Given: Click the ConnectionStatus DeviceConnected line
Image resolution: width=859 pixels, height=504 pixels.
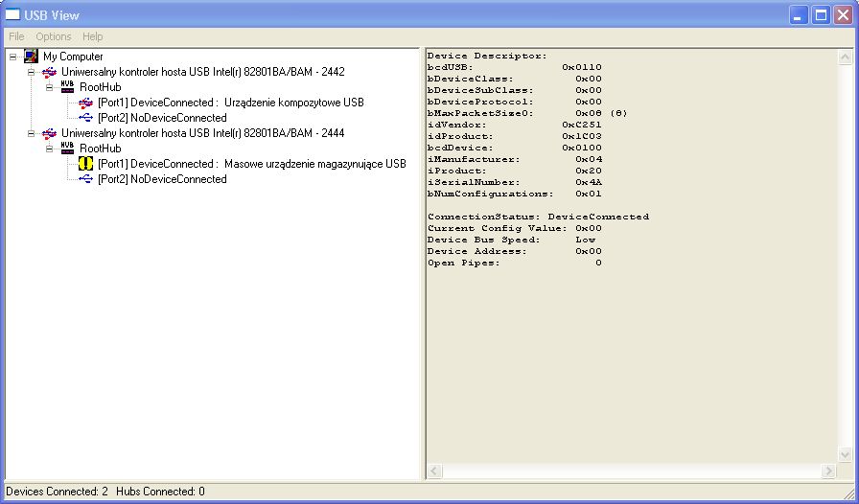Looking at the screenshot, I should pos(538,217).
